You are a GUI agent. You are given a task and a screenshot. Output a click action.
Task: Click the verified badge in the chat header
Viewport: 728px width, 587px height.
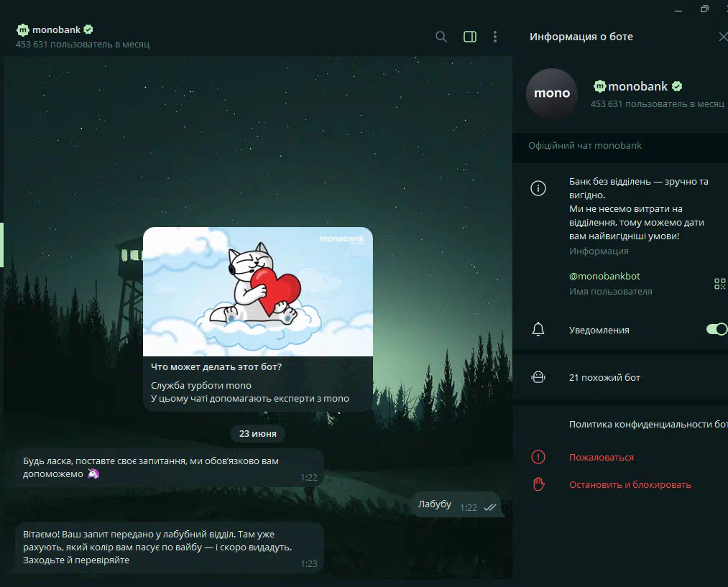(88, 29)
